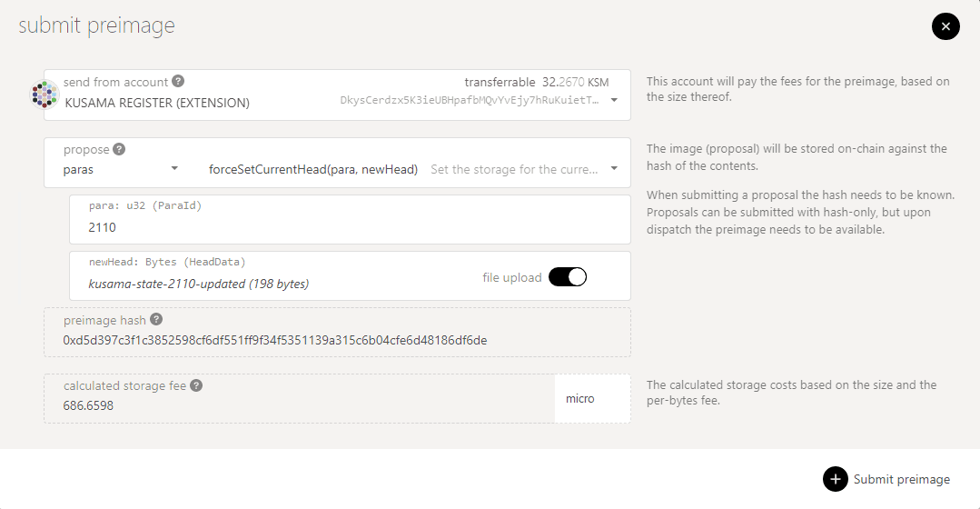Image resolution: width=980 pixels, height=509 pixels.
Task: Click help icon next to send from account
Action: [178, 82]
